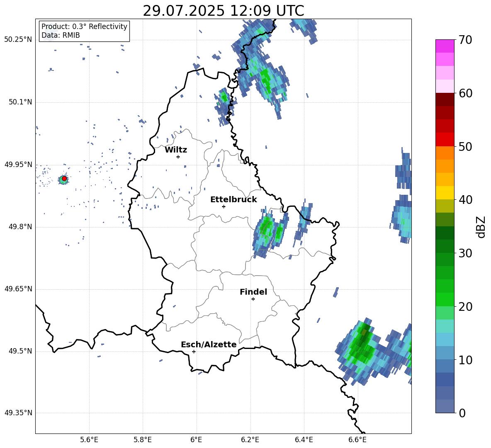Image resolution: width=491 pixels, height=448 pixels.
Task: Click the 49.65°N latitude label
Action: [x=18, y=289]
